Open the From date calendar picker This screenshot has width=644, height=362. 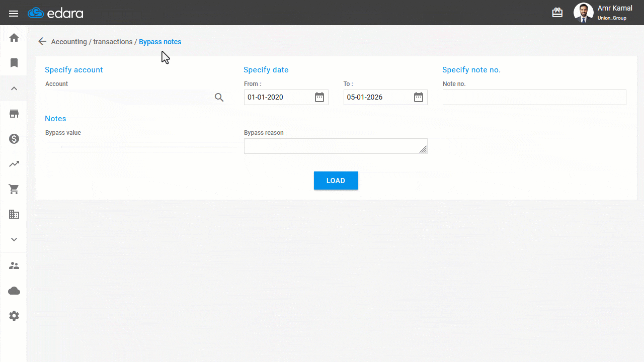coord(319,98)
